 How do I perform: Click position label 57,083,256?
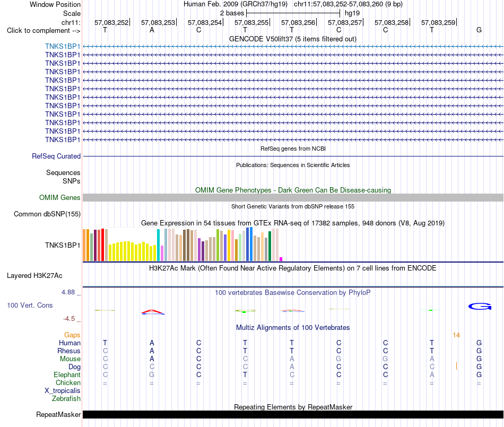point(298,22)
